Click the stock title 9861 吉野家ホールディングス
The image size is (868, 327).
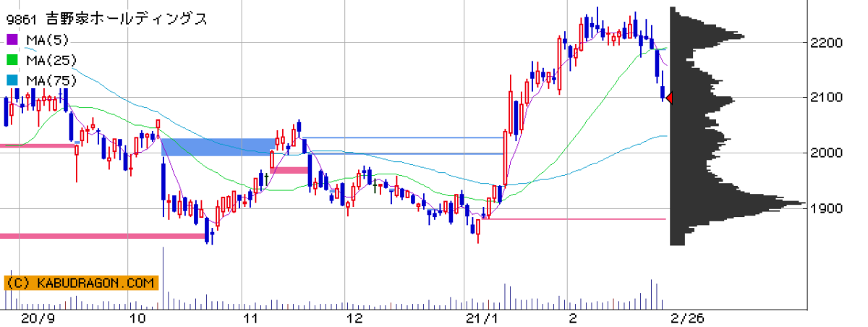click(x=107, y=20)
